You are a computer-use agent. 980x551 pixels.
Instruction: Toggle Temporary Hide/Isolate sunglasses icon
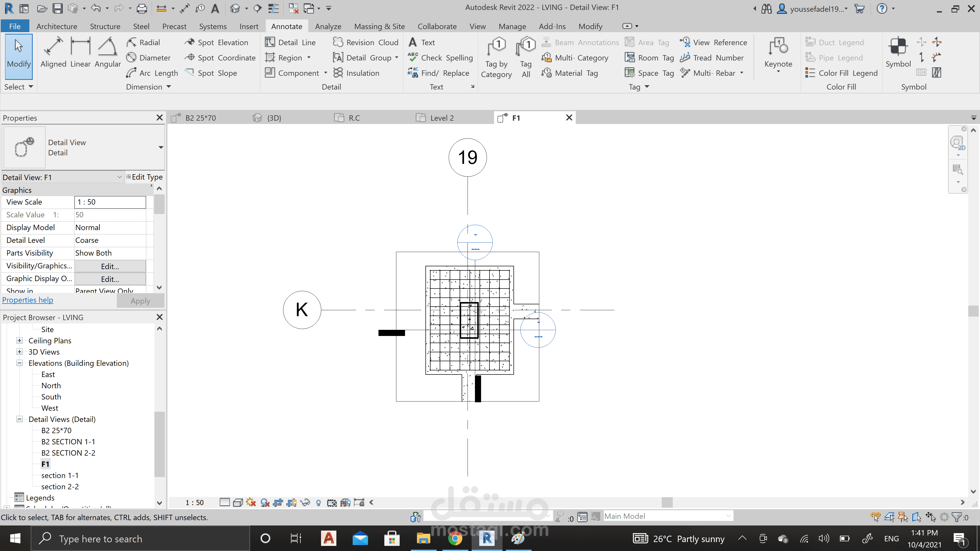pyautogui.click(x=305, y=503)
